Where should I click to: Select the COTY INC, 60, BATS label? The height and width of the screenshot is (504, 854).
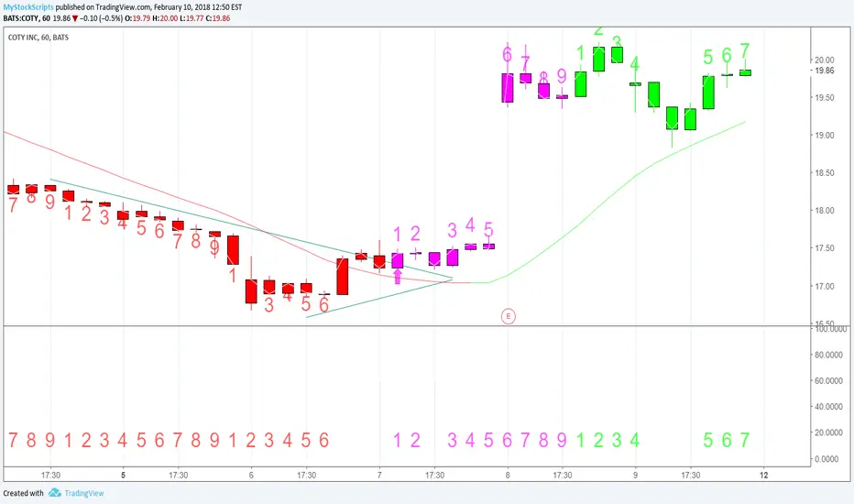38,37
